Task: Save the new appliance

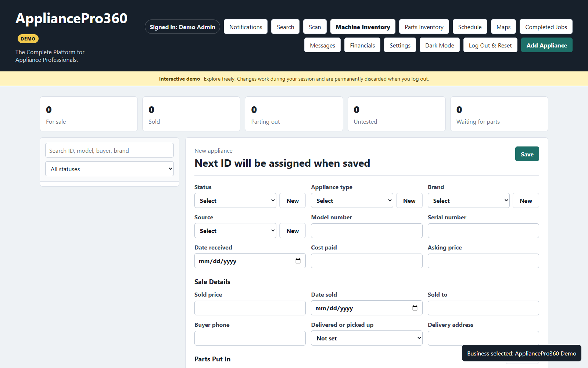Action: click(527, 154)
